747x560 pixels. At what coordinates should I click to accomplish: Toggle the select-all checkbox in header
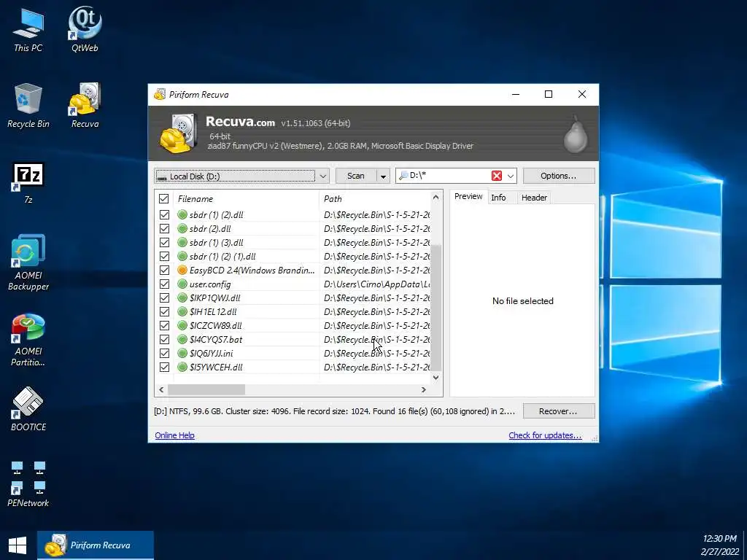point(164,198)
